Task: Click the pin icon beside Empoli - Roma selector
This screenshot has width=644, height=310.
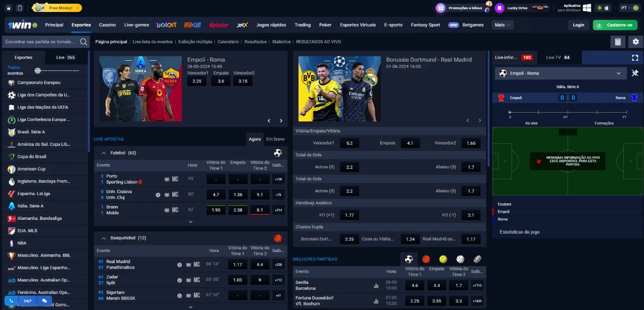Action: click(635, 73)
